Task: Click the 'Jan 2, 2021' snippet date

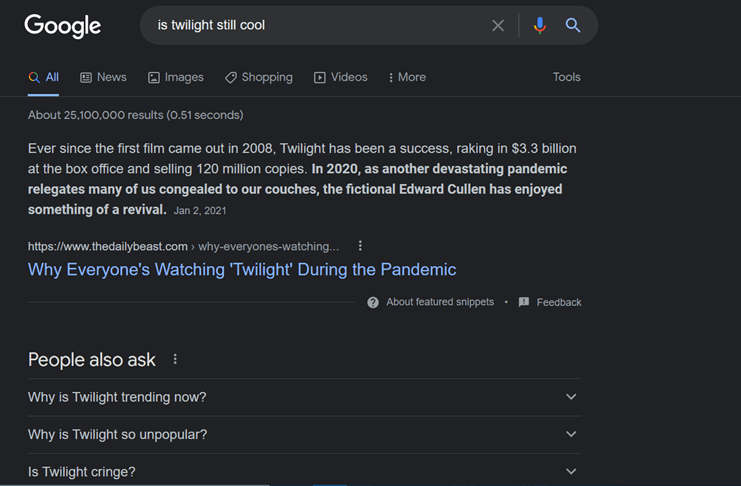Action: click(200, 211)
